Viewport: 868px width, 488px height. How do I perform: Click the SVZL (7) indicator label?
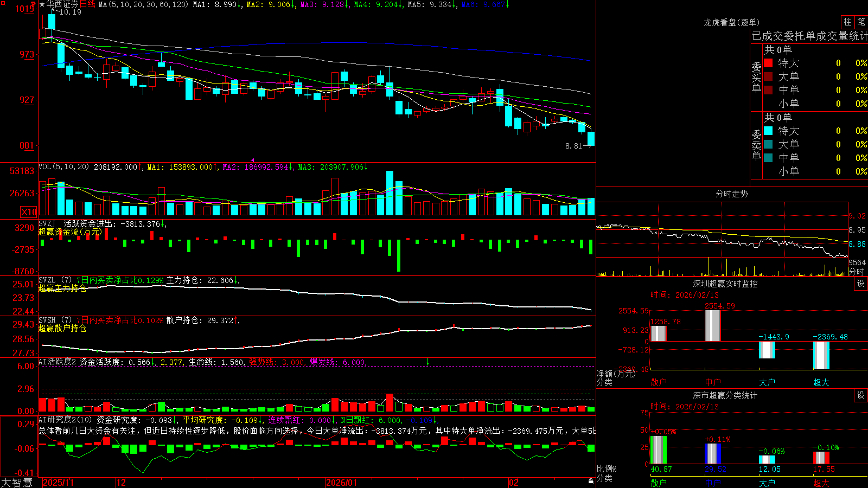pos(55,280)
